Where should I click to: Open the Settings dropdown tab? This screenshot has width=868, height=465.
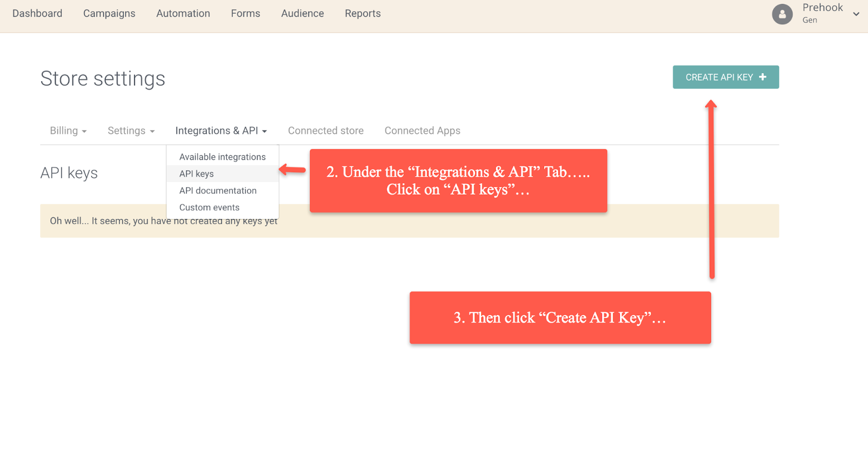click(131, 131)
